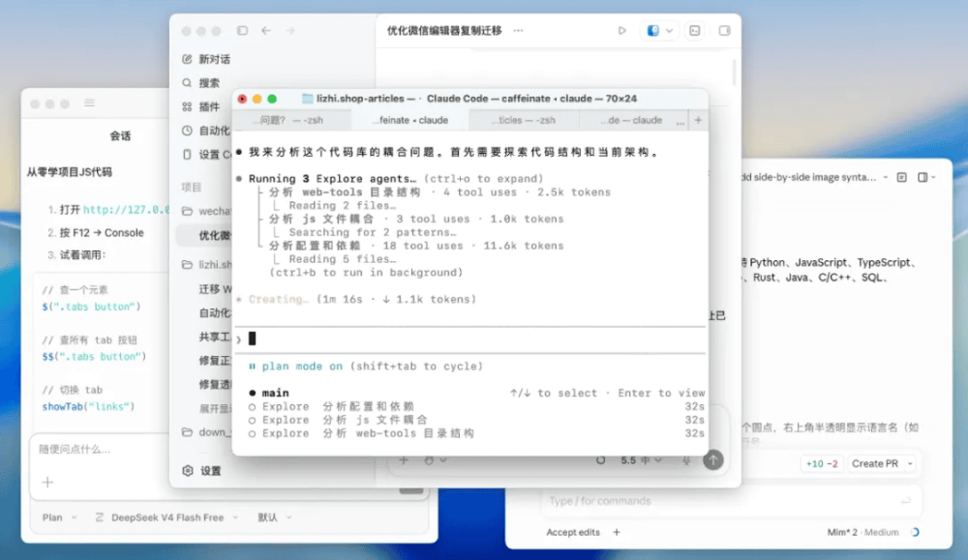Open the terminal icon in middle window toolbar
Screen dimensions: 968x560
tap(694, 30)
